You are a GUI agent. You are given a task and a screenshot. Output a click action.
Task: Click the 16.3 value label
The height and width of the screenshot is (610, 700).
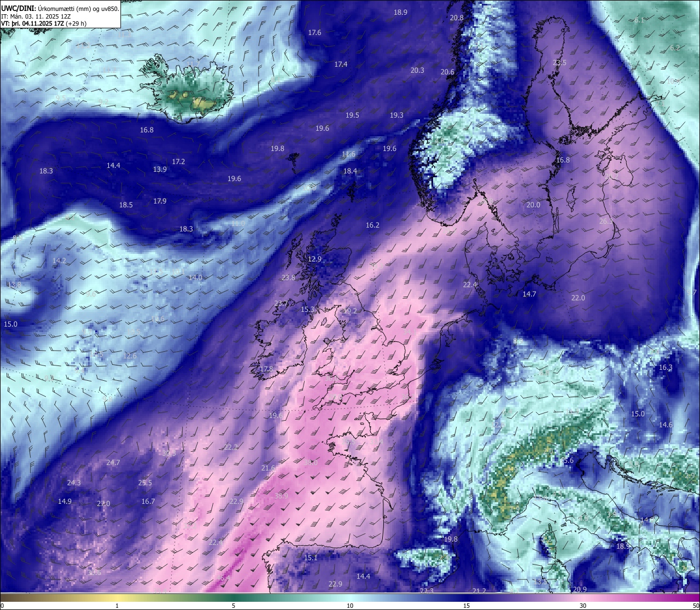pos(666,368)
